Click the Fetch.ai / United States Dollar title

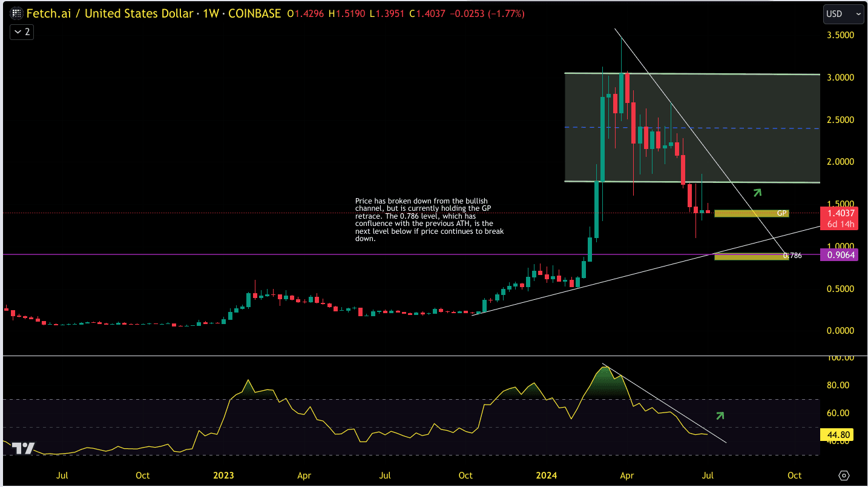point(110,13)
